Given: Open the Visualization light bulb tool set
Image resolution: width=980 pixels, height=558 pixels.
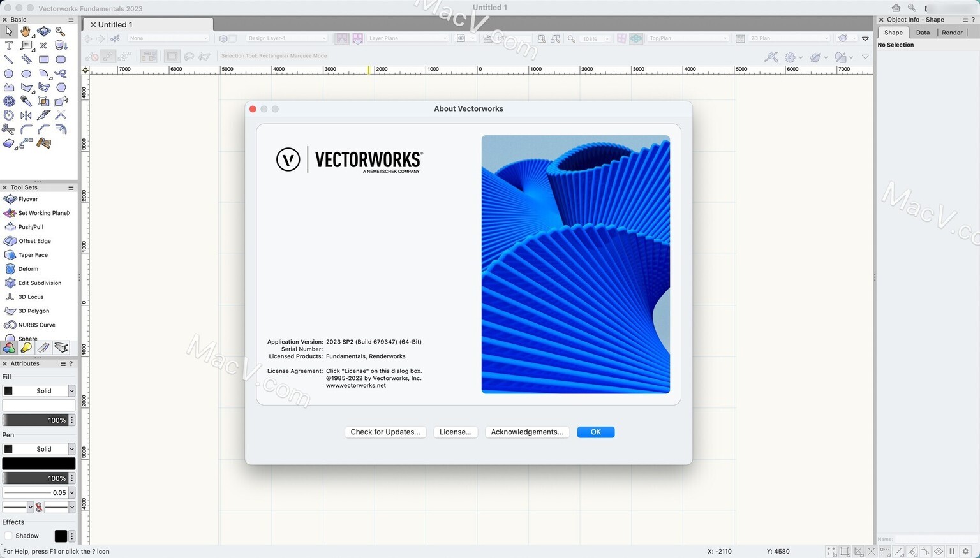Looking at the screenshot, I should click(26, 348).
